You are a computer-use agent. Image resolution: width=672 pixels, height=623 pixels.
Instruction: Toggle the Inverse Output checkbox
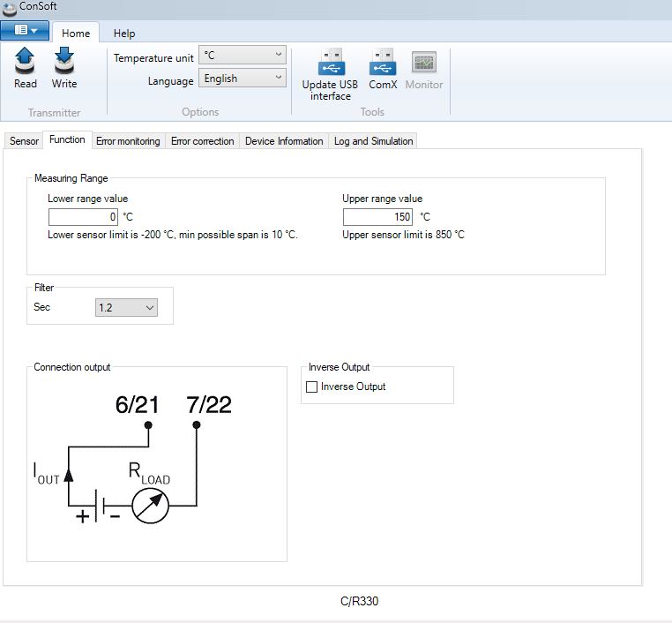(311, 387)
